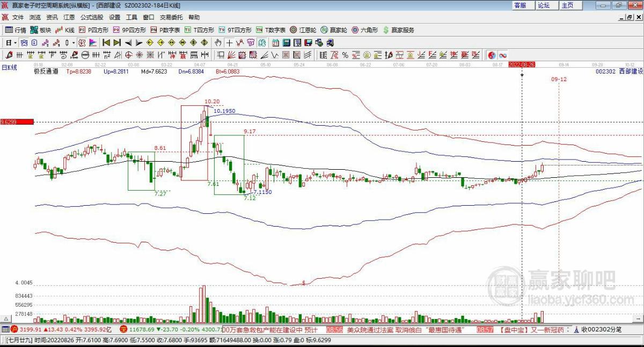Viewport: 644px width, 347px height.
Task: Click the 002302 西部建设 stock label
Action: [619, 71]
